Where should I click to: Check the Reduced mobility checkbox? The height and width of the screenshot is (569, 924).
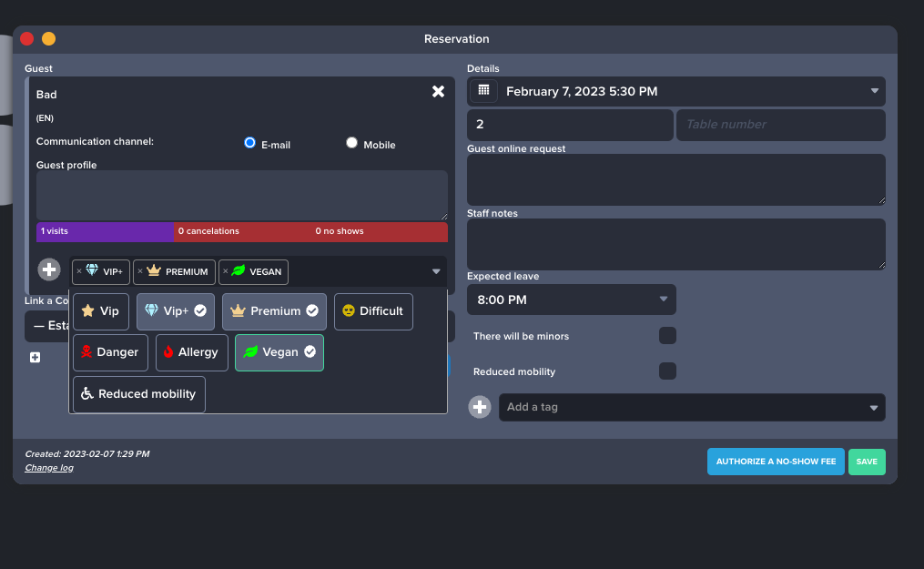click(x=667, y=371)
